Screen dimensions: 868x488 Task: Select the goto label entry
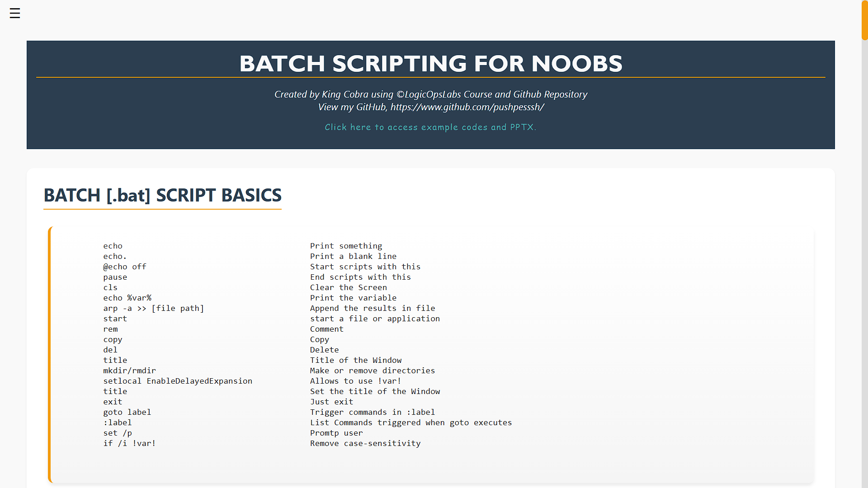click(127, 412)
